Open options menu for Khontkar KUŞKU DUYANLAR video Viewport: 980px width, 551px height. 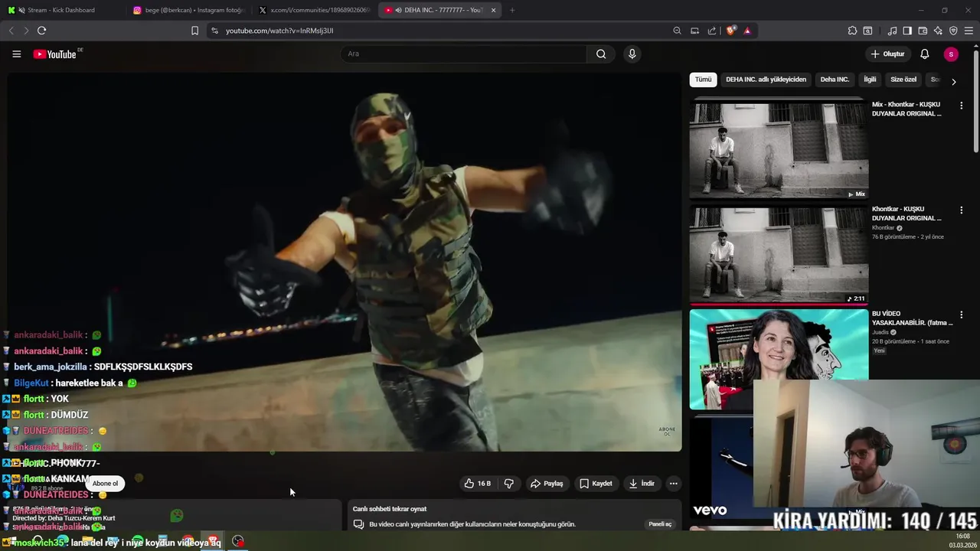pyautogui.click(x=962, y=210)
